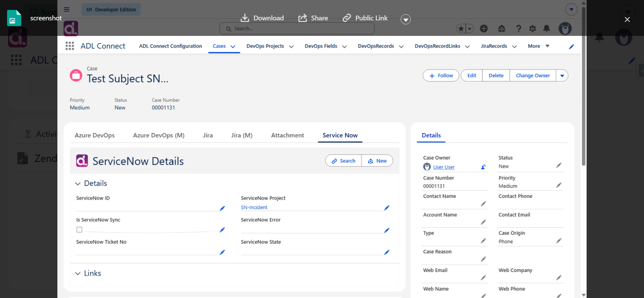644x298 pixels.
Task: Open the DevOpsRecordLinks dropdown chevron
Action: tap(467, 47)
